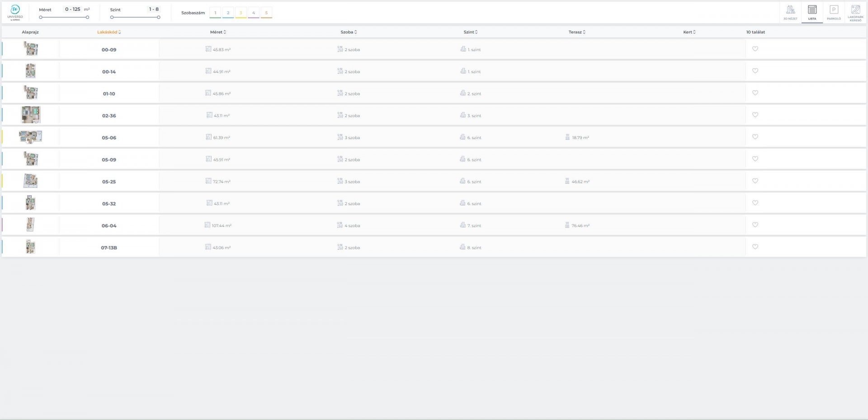Image resolution: width=868 pixels, height=420 pixels.
Task: Click the Méret slider right handle
Action: (x=87, y=17)
